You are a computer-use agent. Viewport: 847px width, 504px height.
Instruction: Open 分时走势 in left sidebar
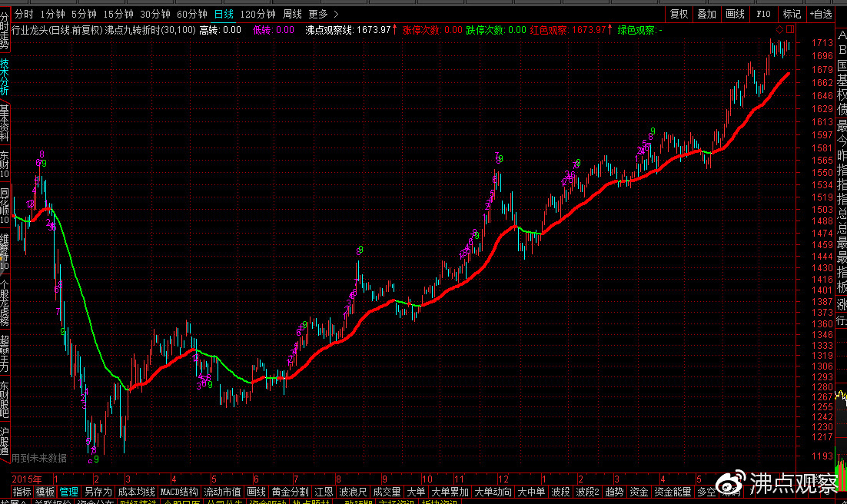tap(5, 31)
